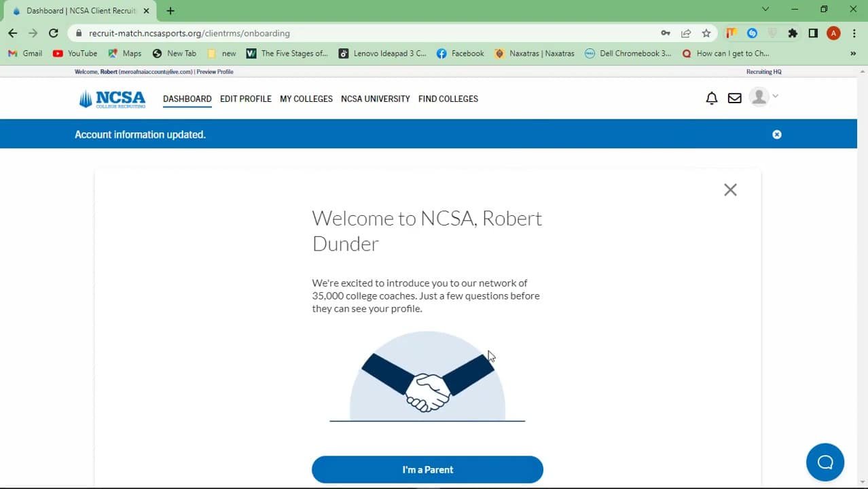Image resolution: width=868 pixels, height=489 pixels.
Task: Reload the page
Action: click(53, 33)
